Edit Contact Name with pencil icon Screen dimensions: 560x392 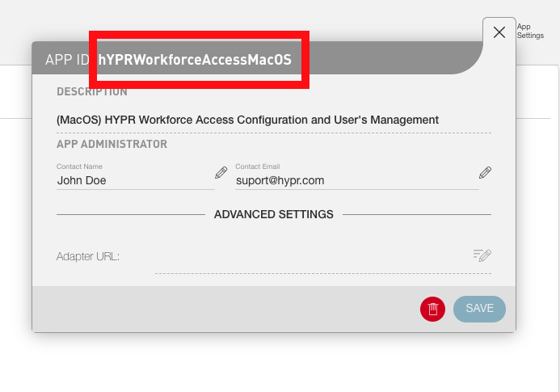(x=221, y=173)
